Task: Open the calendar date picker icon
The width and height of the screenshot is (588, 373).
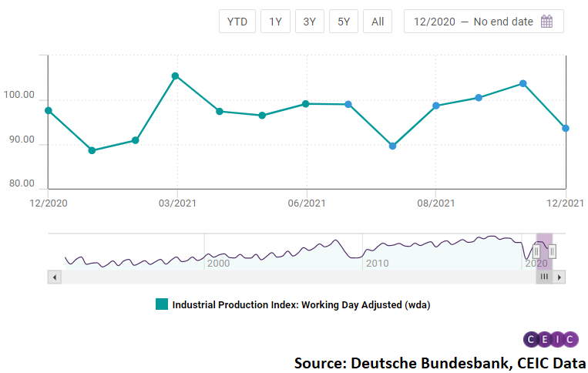Action: click(546, 22)
